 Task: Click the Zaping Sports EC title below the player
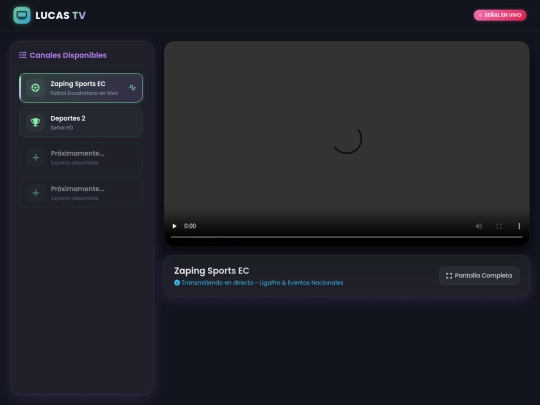[x=211, y=271]
